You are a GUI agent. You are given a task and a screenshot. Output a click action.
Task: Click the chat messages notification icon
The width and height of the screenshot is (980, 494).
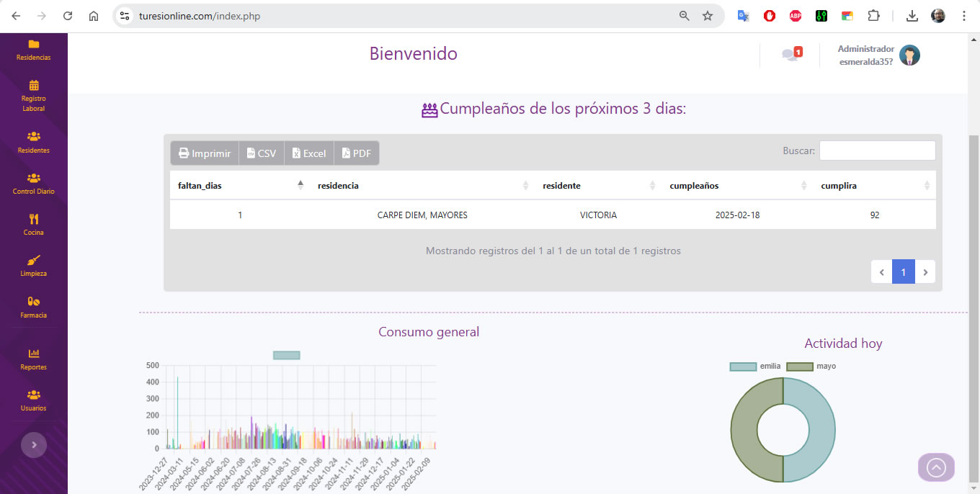click(x=791, y=54)
